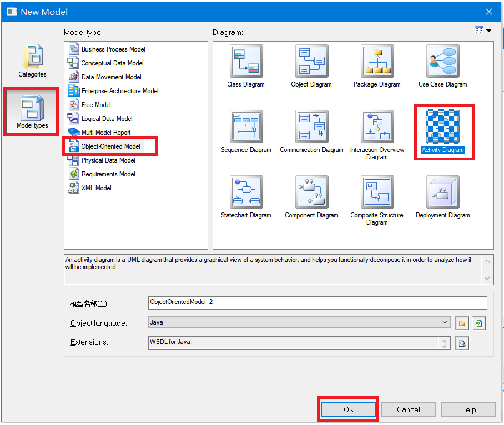Select the Statechart Diagram icon
Image resolution: width=504 pixels, height=425 pixels.
click(x=246, y=191)
